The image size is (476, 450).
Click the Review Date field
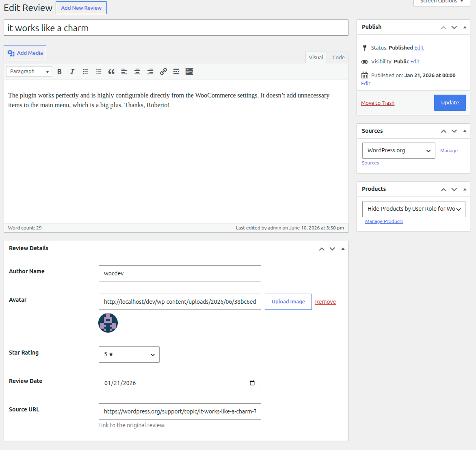180,383
